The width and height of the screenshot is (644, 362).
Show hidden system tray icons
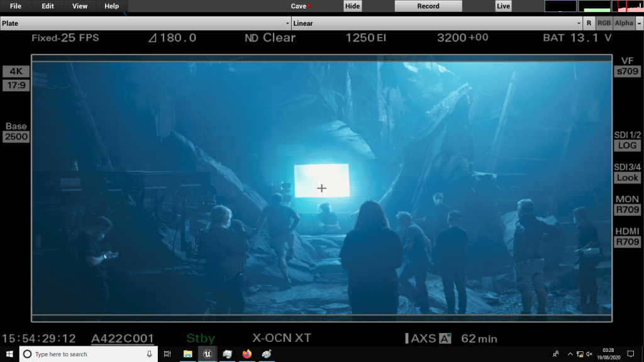click(x=570, y=354)
